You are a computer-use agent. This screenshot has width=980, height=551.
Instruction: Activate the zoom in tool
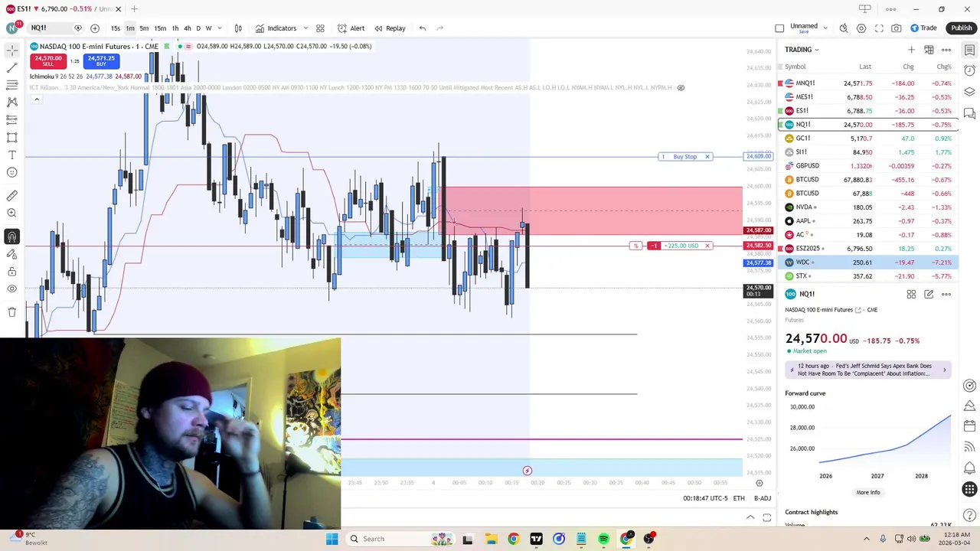click(x=11, y=214)
